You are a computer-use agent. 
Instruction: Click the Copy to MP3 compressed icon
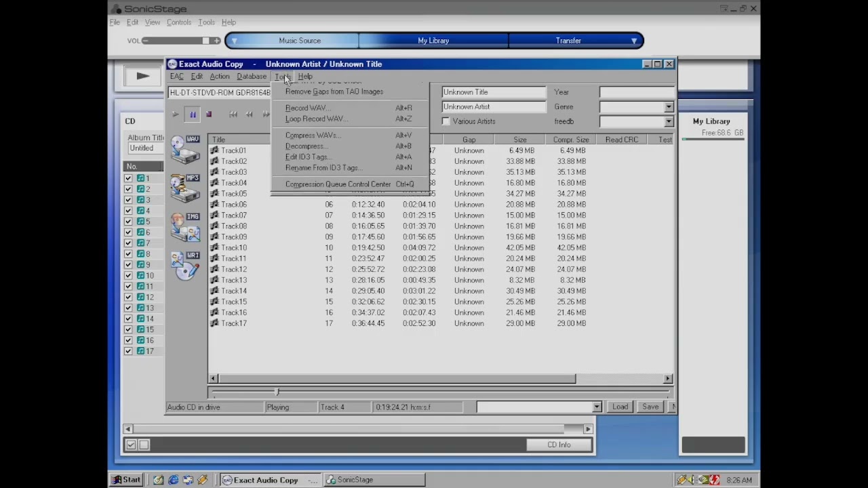click(x=185, y=188)
